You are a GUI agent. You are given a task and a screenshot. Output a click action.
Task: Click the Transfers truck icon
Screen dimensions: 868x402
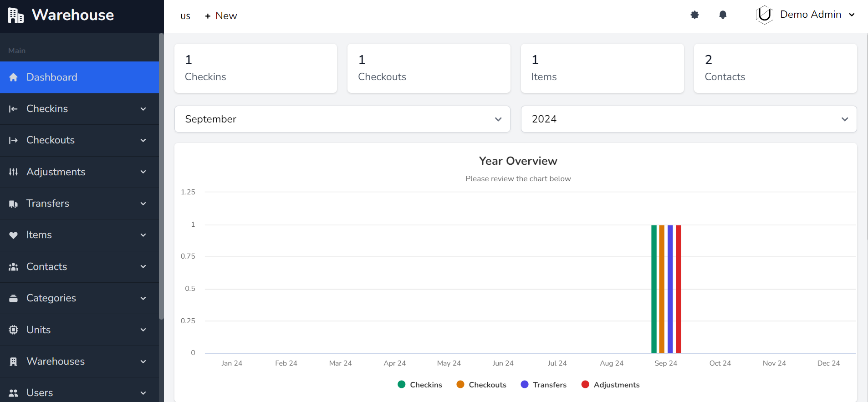point(13,204)
